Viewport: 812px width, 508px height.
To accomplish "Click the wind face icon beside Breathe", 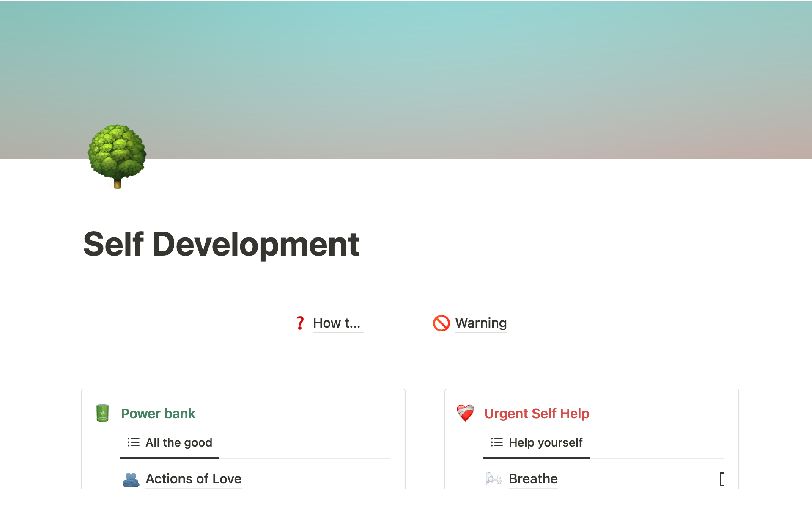I will (x=494, y=479).
